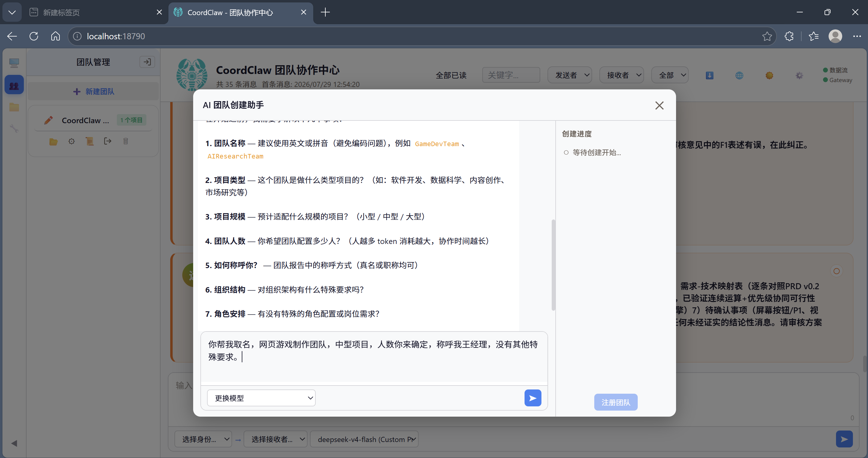Open the folder view in the left sidebar
This screenshot has height=458, width=868.
[14, 107]
